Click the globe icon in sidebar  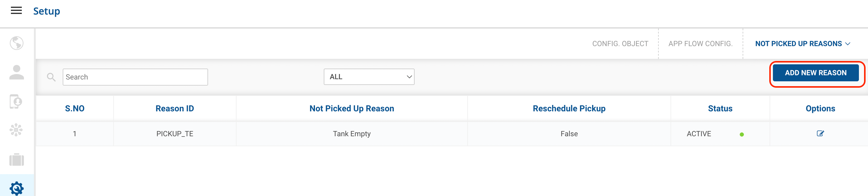pos(17,43)
